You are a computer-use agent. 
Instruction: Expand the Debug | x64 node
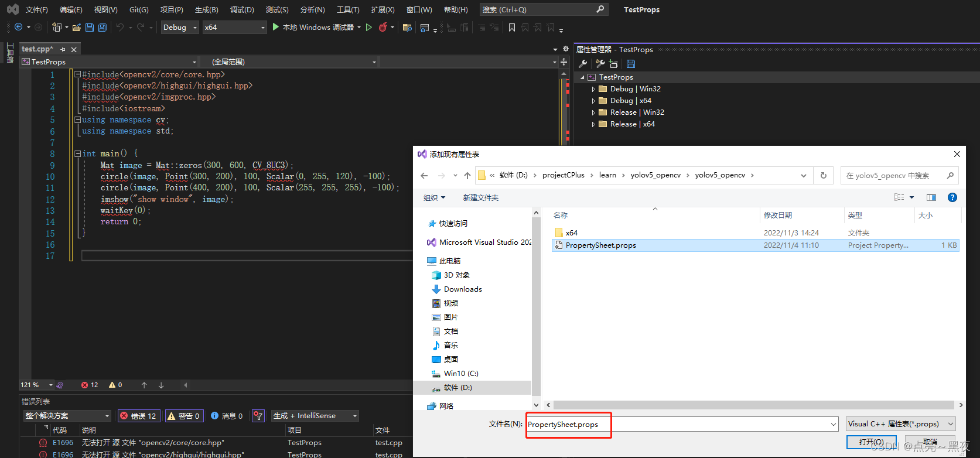pyautogui.click(x=593, y=101)
